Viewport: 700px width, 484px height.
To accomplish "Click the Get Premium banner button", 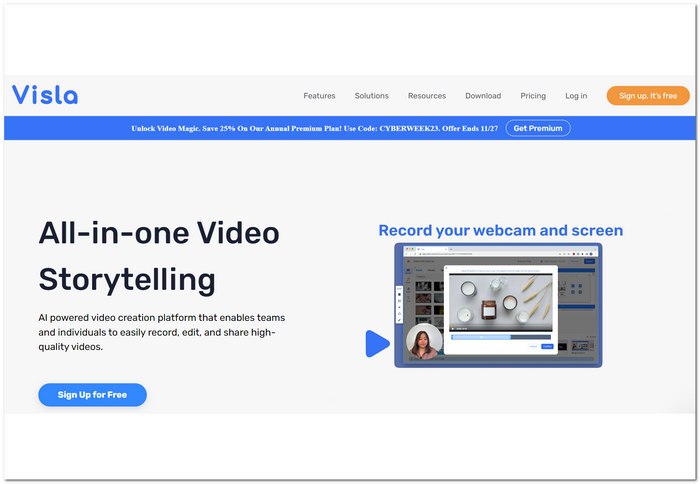I will [x=538, y=128].
